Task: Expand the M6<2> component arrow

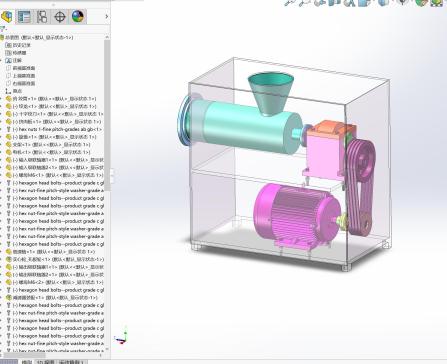Action: pos(1,282)
